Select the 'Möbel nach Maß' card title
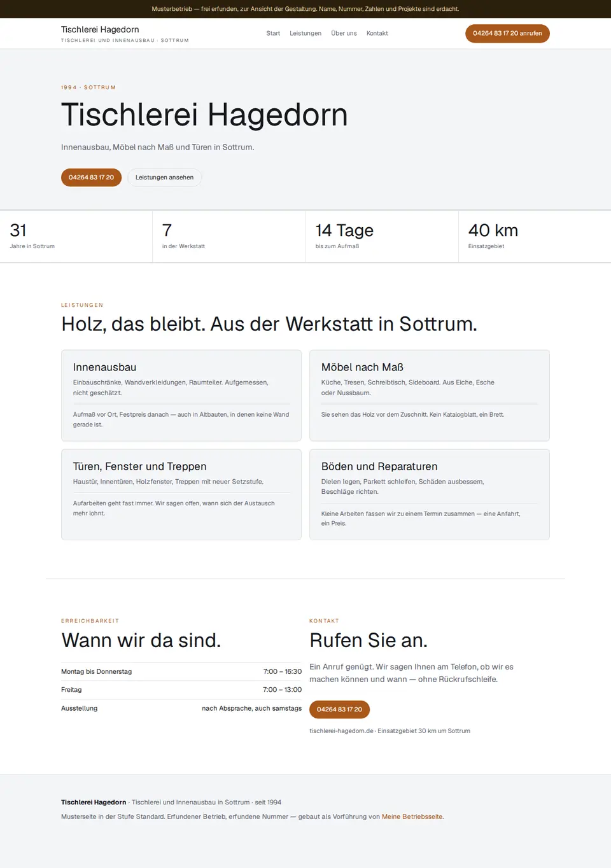611x868 pixels. [x=362, y=367]
